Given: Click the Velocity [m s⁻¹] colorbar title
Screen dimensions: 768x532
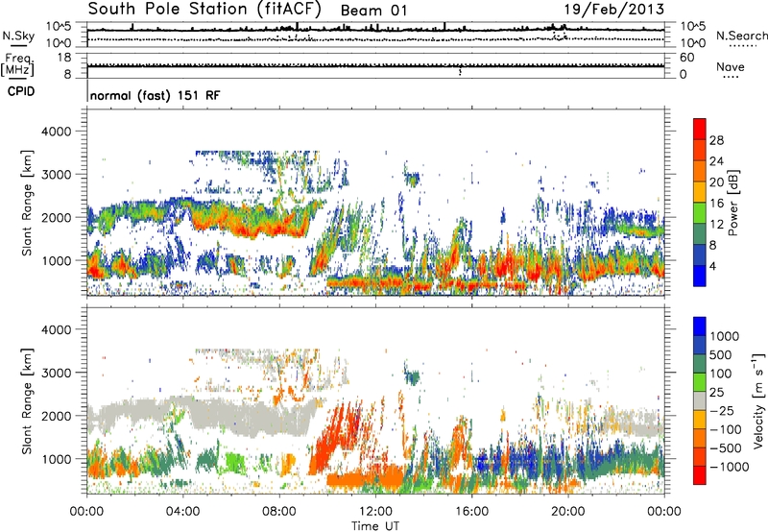Looking at the screenshot, I should point(758,400).
